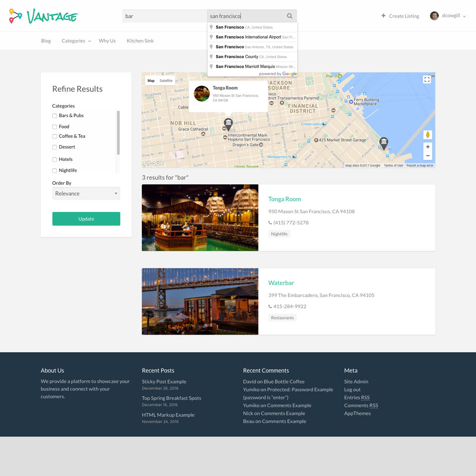The width and height of the screenshot is (476, 476).
Task: Click the Vantage logo
Action: [43, 16]
